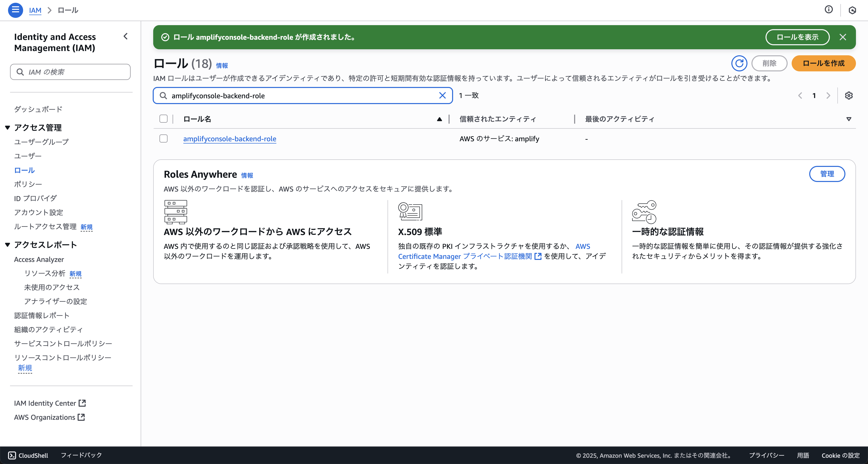The width and height of the screenshot is (868, 464).
Task: Open 未使用のアクセス under Access Analyzer
Action: point(52,287)
